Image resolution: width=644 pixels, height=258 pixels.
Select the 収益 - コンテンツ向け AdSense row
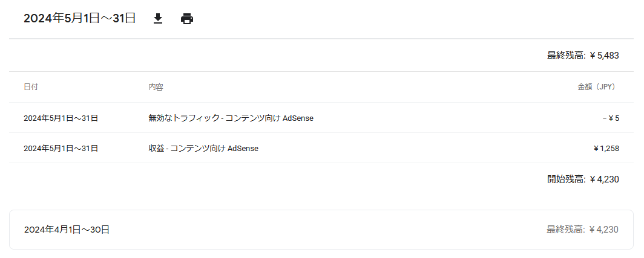pos(321,149)
